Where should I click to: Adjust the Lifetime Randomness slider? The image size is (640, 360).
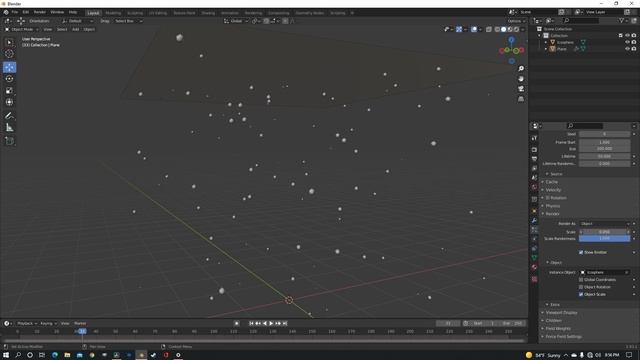pyautogui.click(x=604, y=164)
